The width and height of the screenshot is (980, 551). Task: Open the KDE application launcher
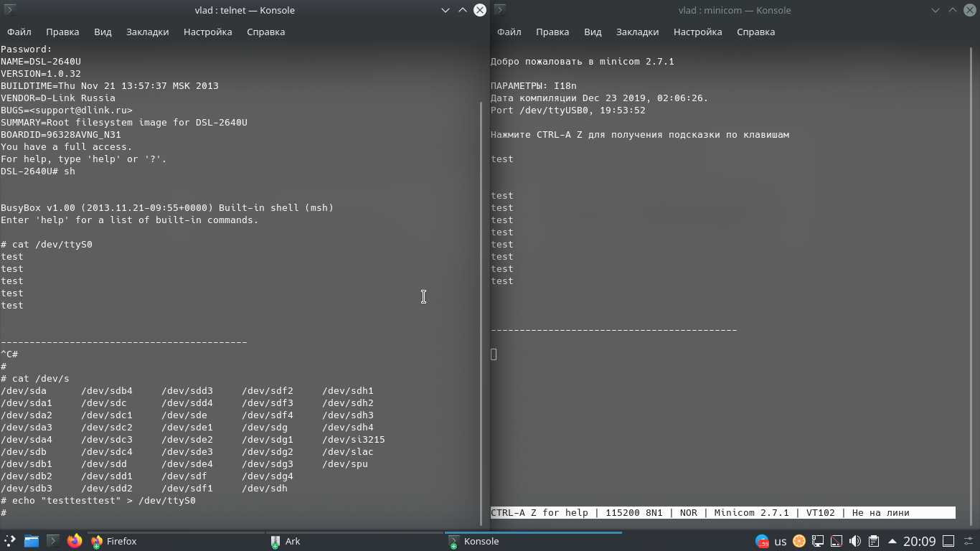click(x=10, y=541)
